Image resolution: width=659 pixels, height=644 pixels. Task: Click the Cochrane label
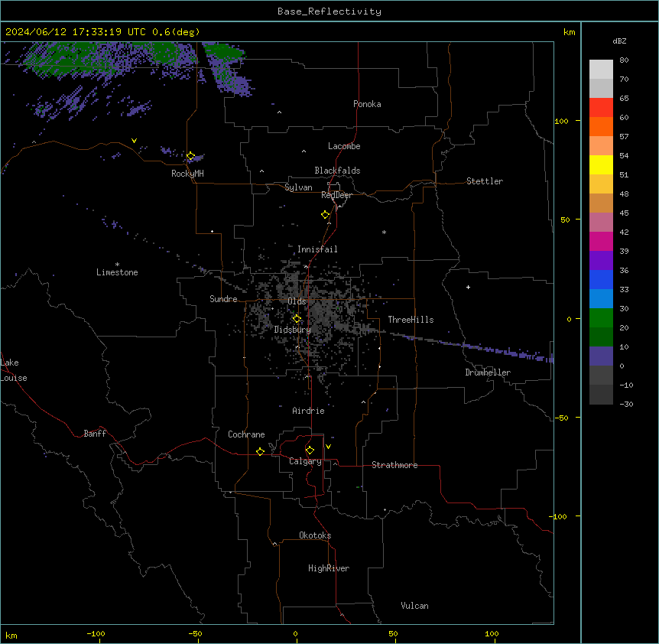click(246, 434)
